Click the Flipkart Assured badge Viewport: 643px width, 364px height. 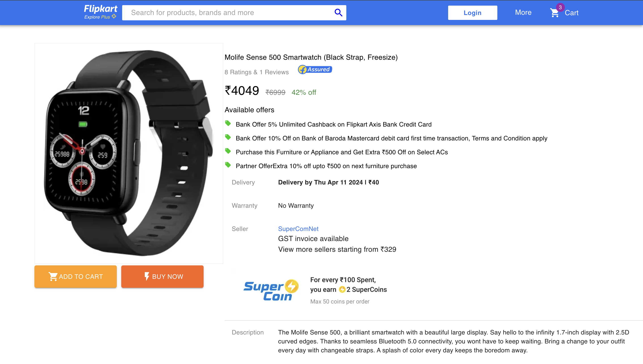(315, 70)
